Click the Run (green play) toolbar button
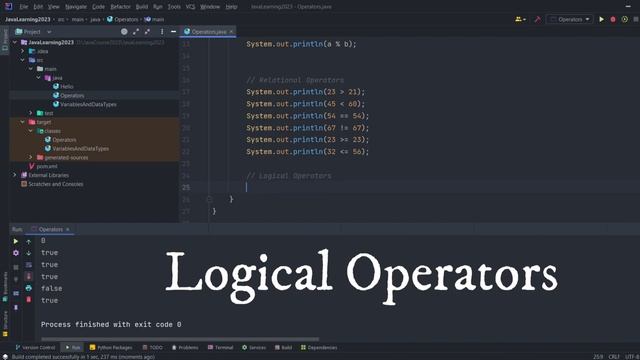Image resolution: width=640 pixels, height=360 pixels. pos(601,19)
